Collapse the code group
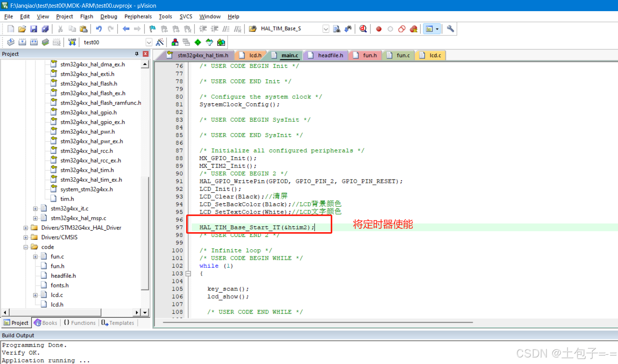Screen dimensions: 618x364 [26, 247]
